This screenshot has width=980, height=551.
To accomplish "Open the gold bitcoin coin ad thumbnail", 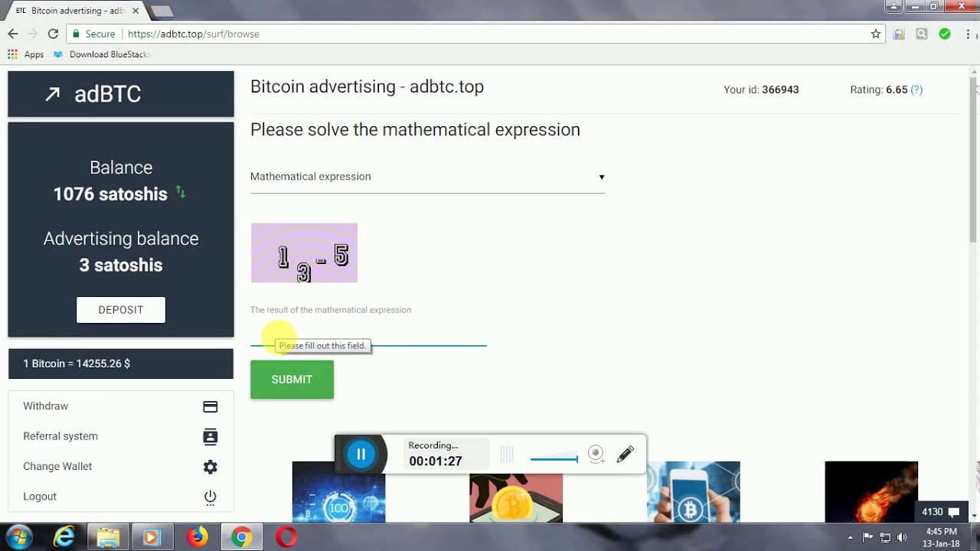I will 516,492.
